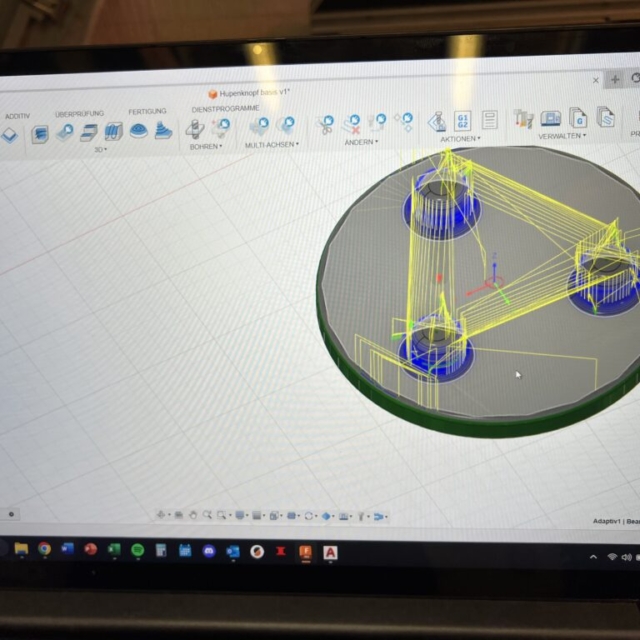Open the ADDITIV ribbon tab
The height and width of the screenshot is (640, 640).
pyautogui.click(x=17, y=116)
